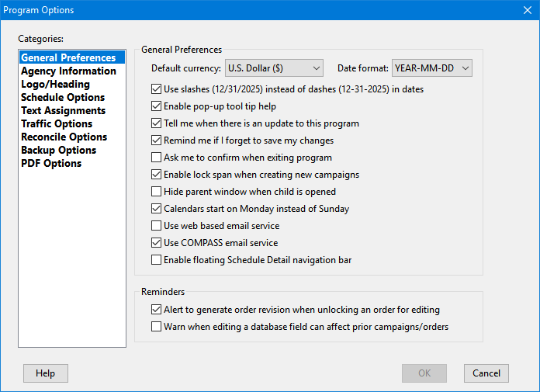Check 'Use web based email service'
The width and height of the screenshot is (540, 392).
tap(157, 226)
